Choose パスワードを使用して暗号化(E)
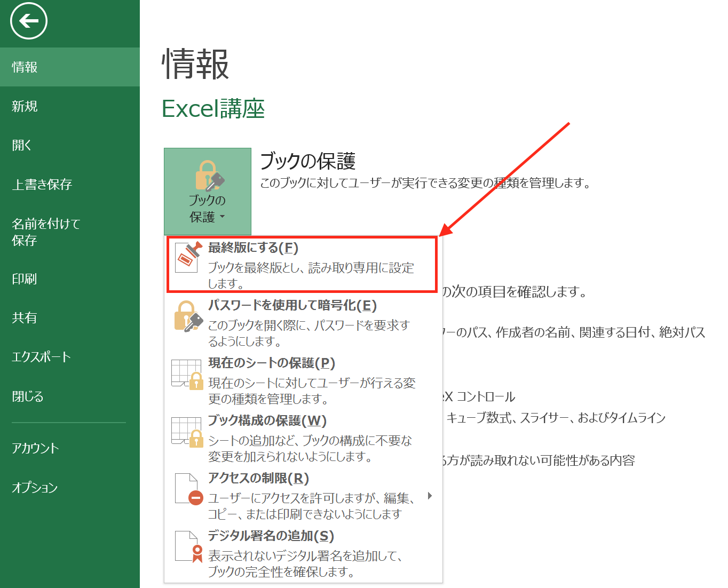The width and height of the screenshot is (728, 588). 303,323
